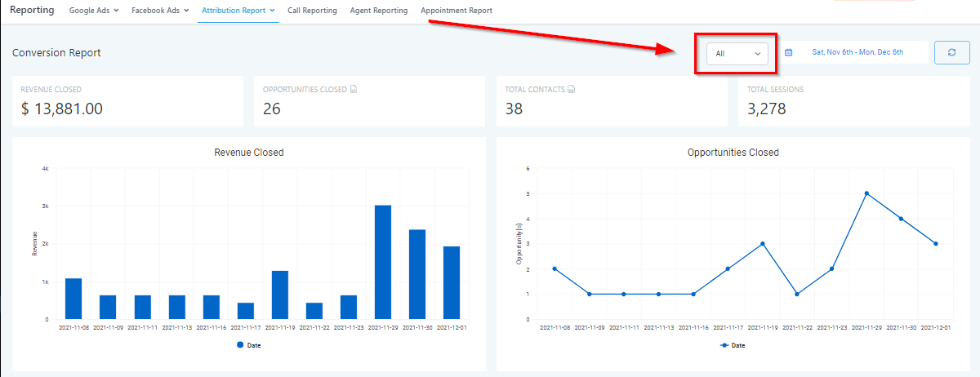Click the 2021-11-30 revenue bar
Image resolution: width=980 pixels, height=377 pixels.
(x=417, y=274)
